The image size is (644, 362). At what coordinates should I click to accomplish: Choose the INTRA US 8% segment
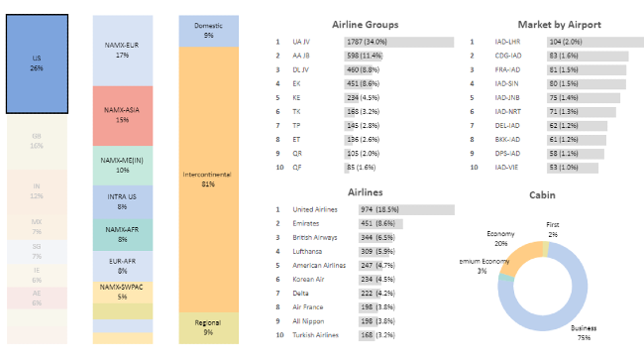(x=123, y=202)
